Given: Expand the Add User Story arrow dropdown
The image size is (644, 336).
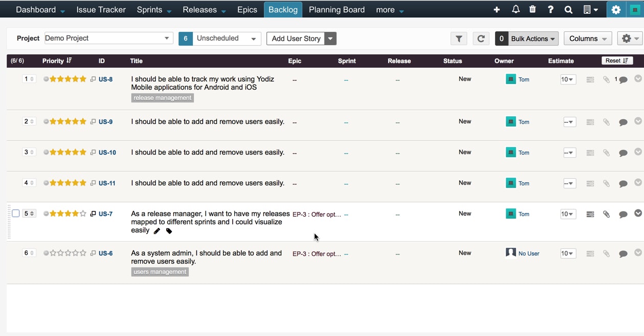Looking at the screenshot, I should 330,38.
